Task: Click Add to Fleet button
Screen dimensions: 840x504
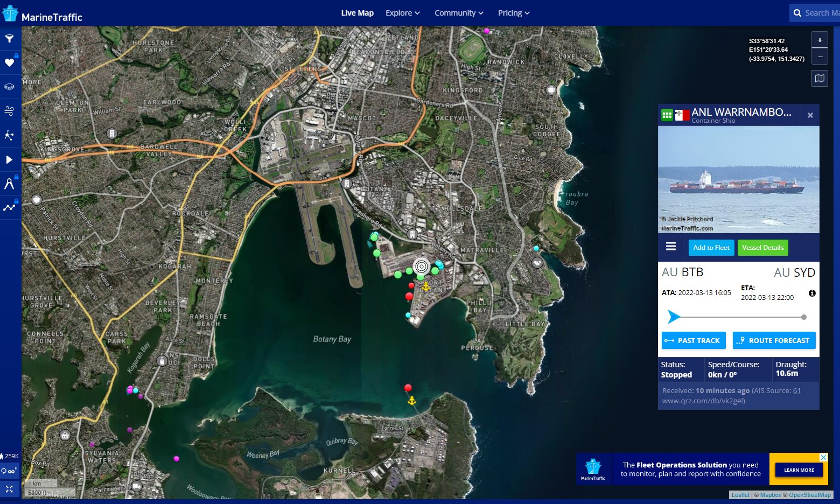Action: pyautogui.click(x=711, y=248)
